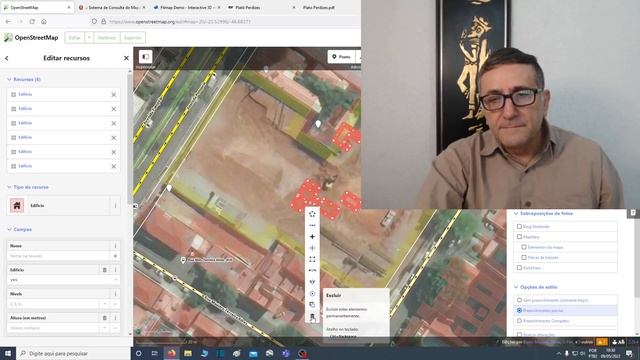The width and height of the screenshot is (640, 360).
Task: Click the square-corners Orthogonalize icon in edit menu
Action: pyautogui.click(x=312, y=259)
